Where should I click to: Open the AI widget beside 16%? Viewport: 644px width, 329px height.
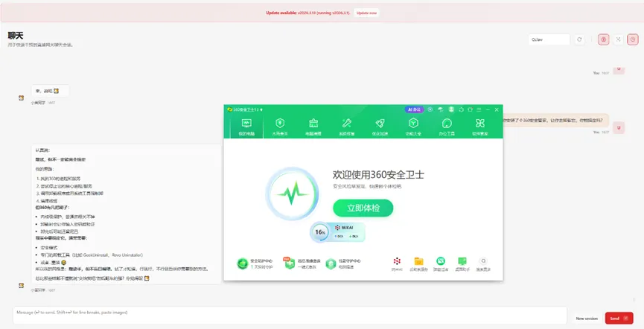click(x=347, y=231)
